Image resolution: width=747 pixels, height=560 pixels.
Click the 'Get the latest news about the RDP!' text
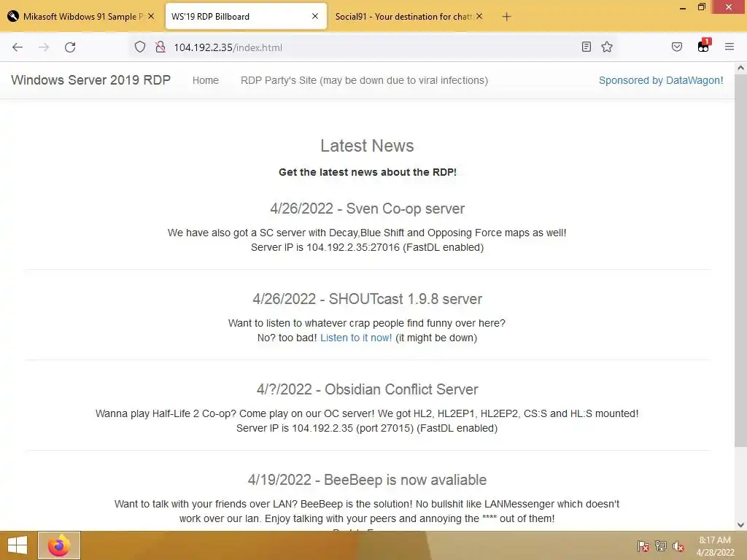[368, 172]
